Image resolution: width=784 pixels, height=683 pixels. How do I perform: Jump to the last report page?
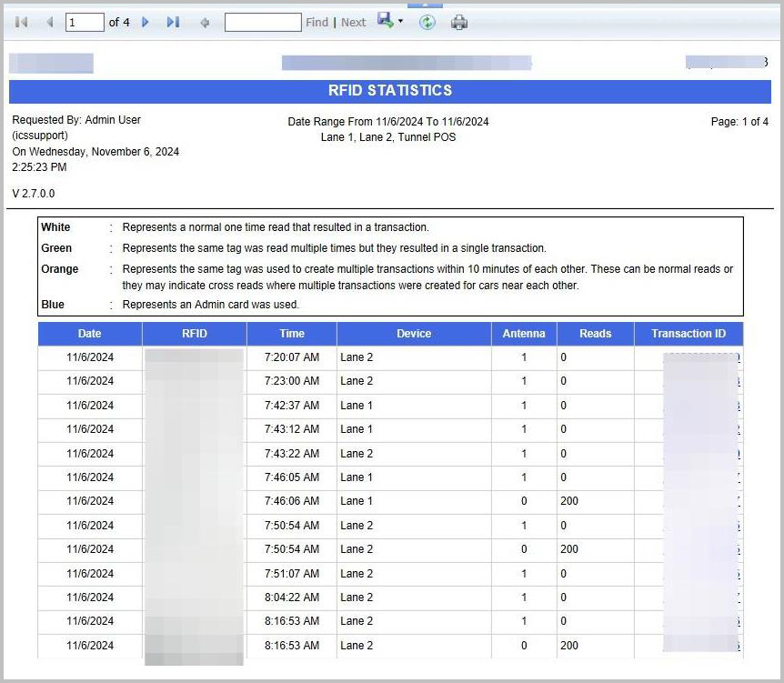point(174,22)
